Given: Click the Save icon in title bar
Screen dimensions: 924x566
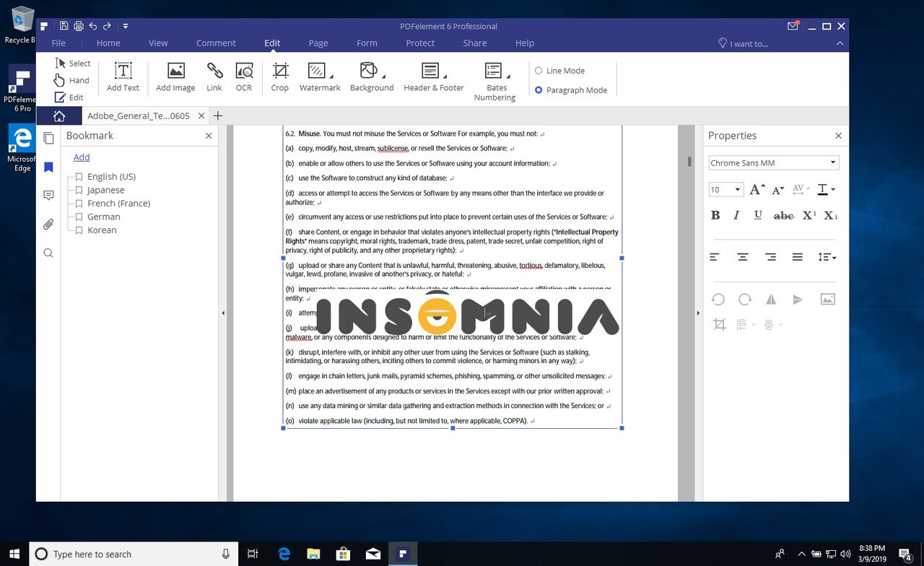Looking at the screenshot, I should [64, 26].
